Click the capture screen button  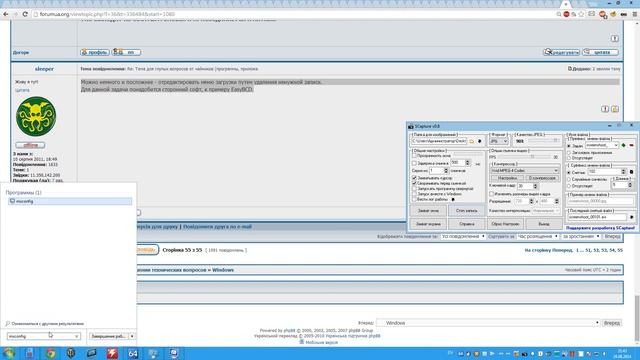(428, 224)
